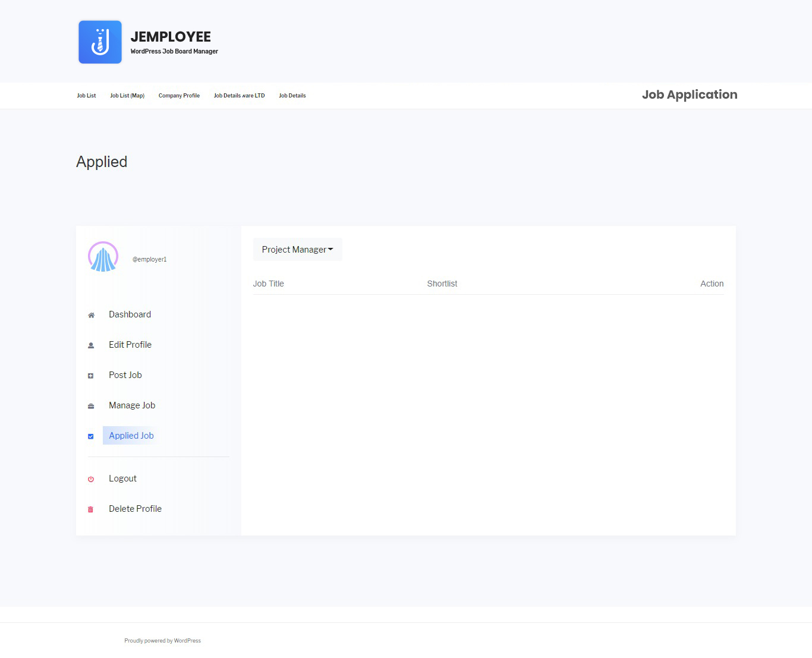Click Logout link in sidebar

(x=122, y=478)
